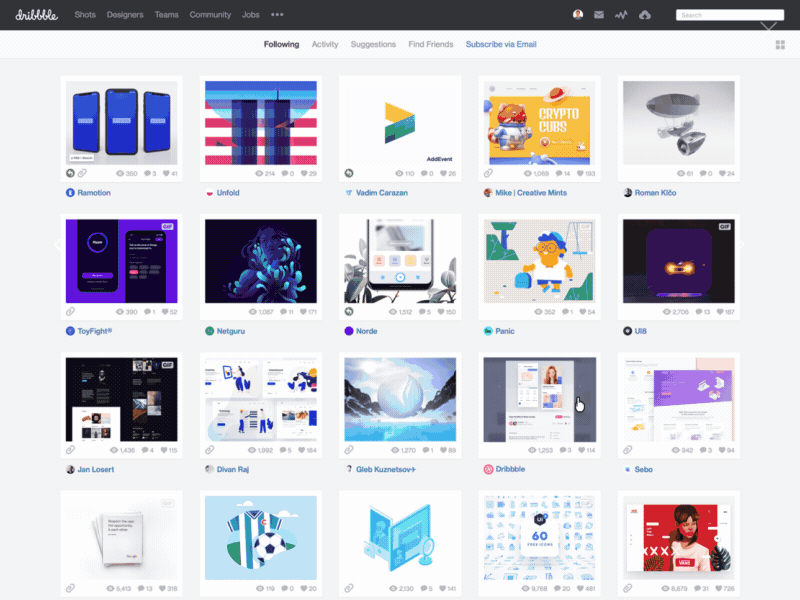The height and width of the screenshot is (600, 800).
Task: Open the Teams menu
Action: point(166,15)
